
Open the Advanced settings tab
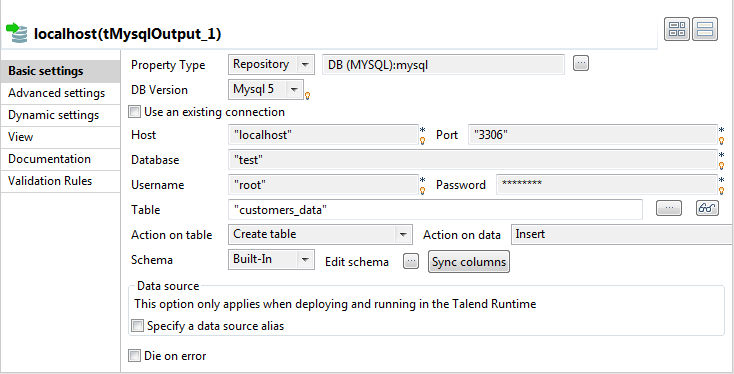pos(60,93)
